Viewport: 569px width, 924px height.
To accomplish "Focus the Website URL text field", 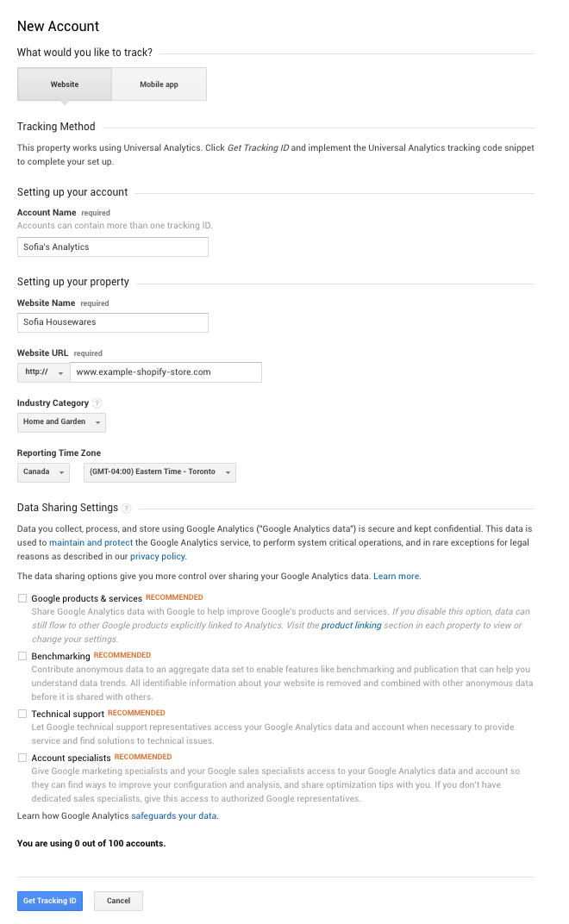I will click(166, 372).
